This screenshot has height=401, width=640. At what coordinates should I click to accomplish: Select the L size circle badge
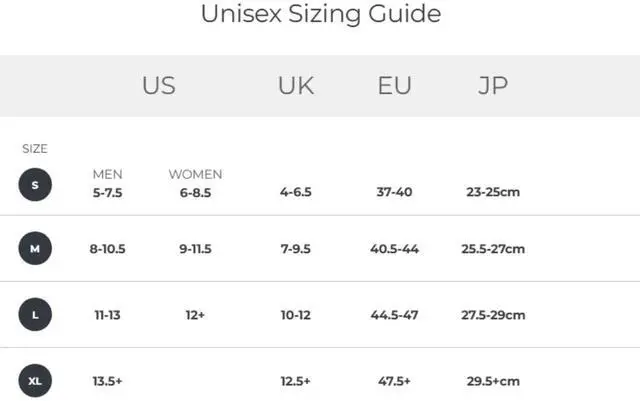(35, 314)
